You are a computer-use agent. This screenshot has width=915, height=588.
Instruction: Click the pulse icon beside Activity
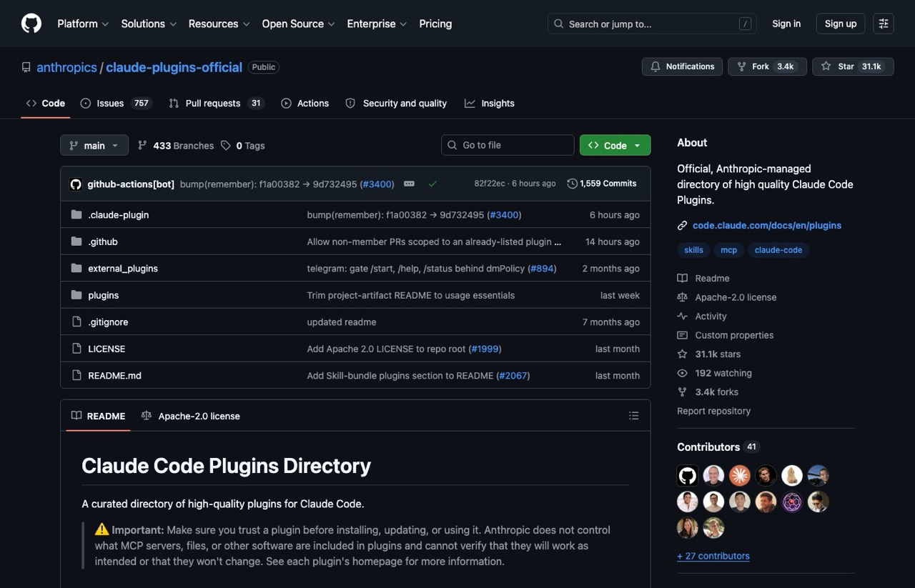click(682, 317)
